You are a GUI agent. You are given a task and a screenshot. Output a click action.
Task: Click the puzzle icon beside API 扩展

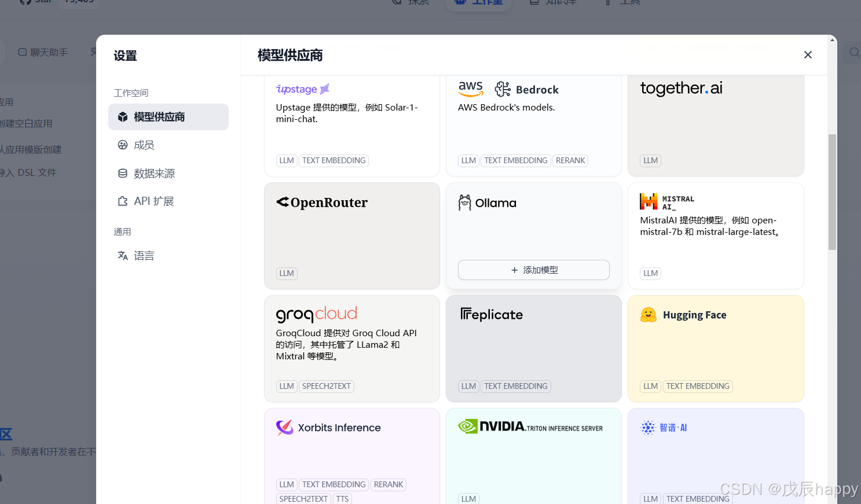(123, 201)
